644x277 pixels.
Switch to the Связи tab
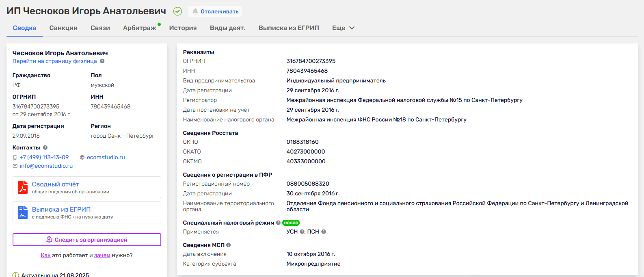point(100,28)
